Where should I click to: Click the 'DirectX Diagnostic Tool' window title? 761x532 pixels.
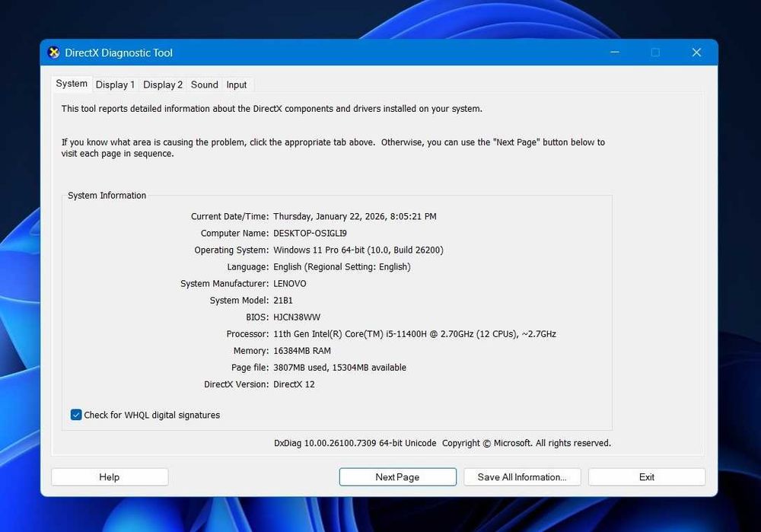[x=119, y=53]
